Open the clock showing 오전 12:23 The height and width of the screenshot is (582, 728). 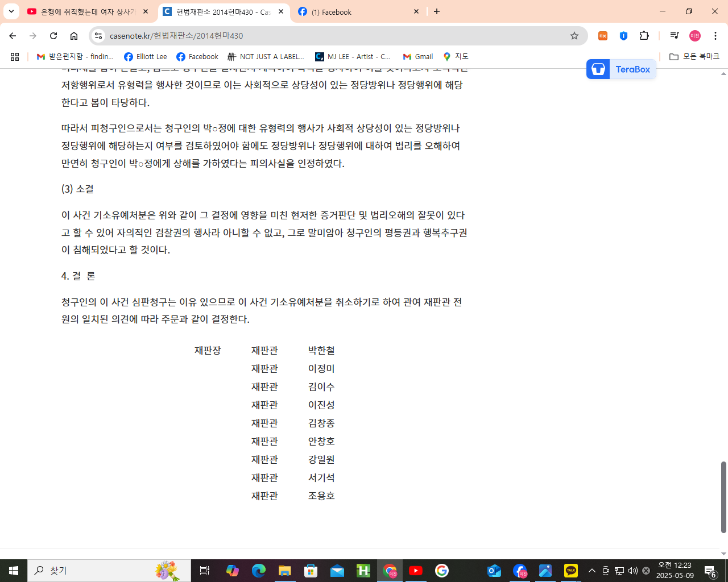coord(675,571)
